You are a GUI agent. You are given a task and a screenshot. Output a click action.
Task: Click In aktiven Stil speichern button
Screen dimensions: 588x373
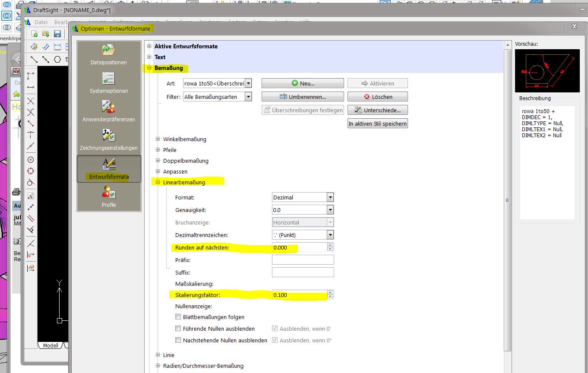(x=378, y=123)
